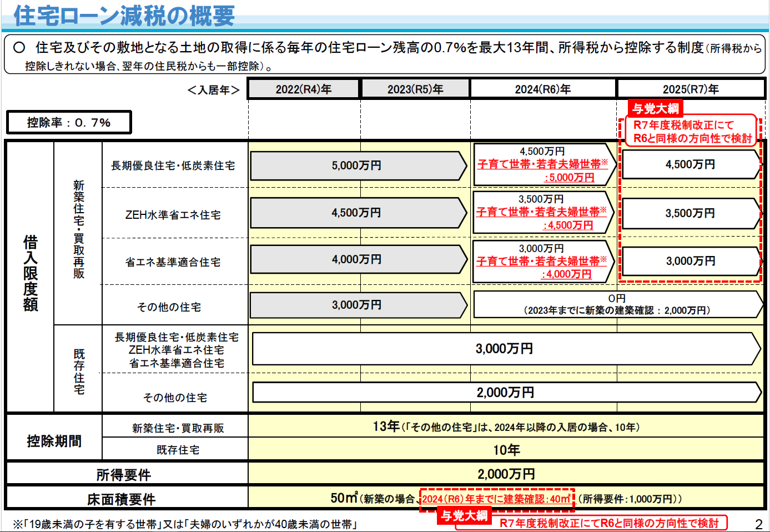Click the 控除率：0.7% box
The image size is (770, 532).
coord(69,122)
